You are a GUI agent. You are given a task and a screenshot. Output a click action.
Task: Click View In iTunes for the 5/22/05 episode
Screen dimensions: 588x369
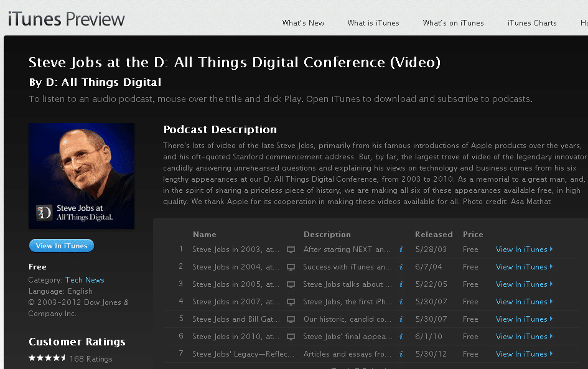click(524, 284)
